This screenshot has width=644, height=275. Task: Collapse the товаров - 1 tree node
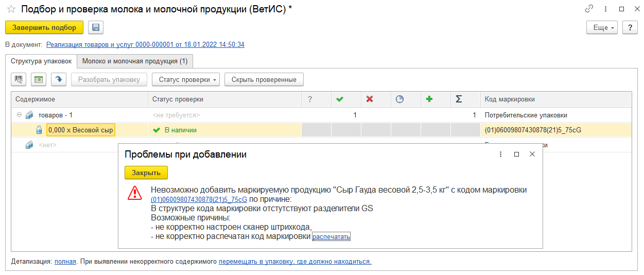click(x=19, y=115)
